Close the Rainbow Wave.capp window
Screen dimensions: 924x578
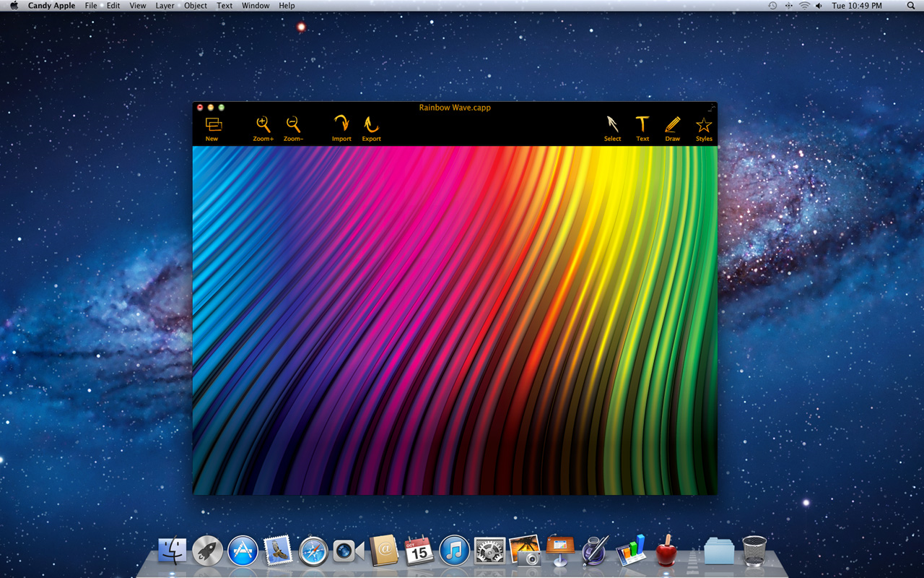point(200,108)
